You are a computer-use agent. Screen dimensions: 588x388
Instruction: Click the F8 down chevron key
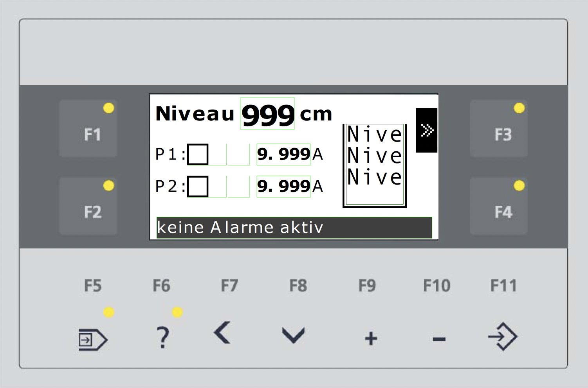tap(293, 336)
